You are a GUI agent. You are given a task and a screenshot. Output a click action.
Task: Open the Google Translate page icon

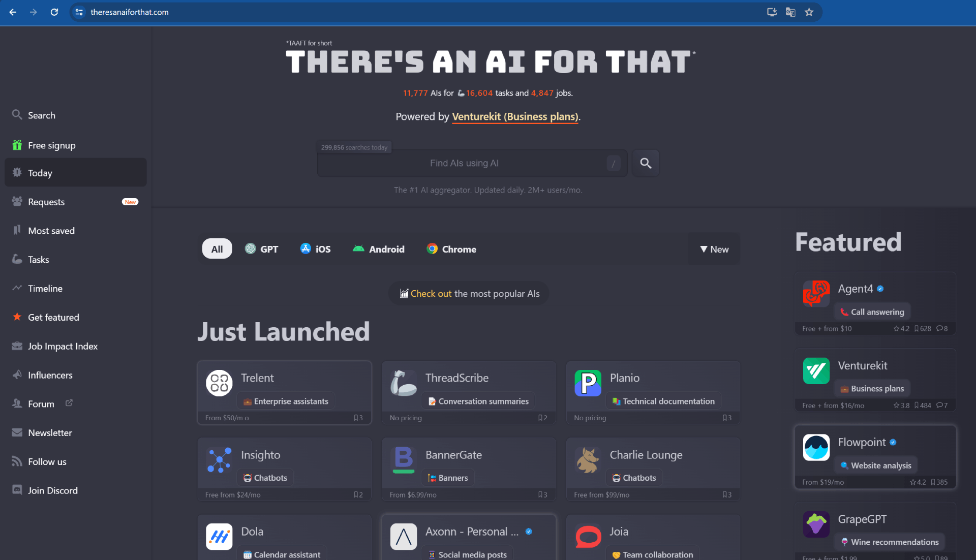[x=790, y=12]
